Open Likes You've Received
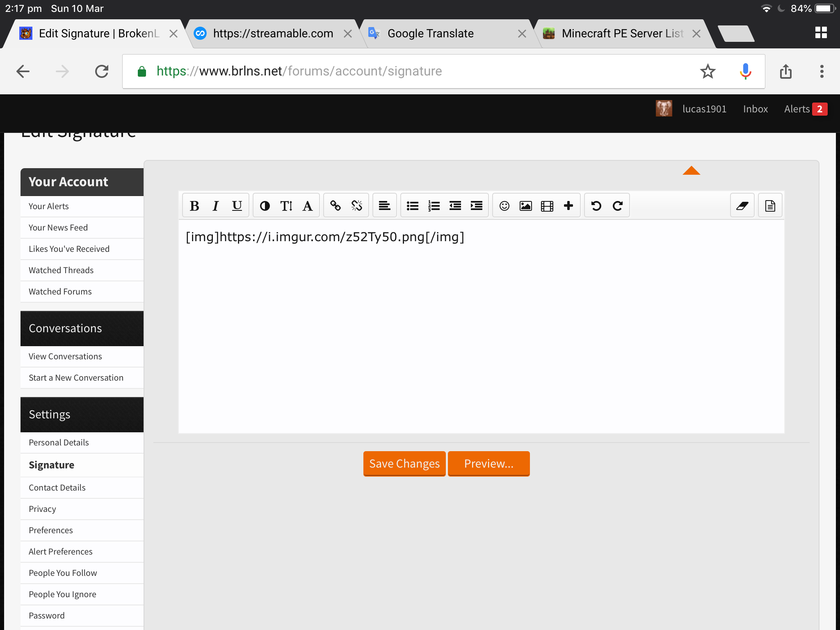 pos(82,249)
